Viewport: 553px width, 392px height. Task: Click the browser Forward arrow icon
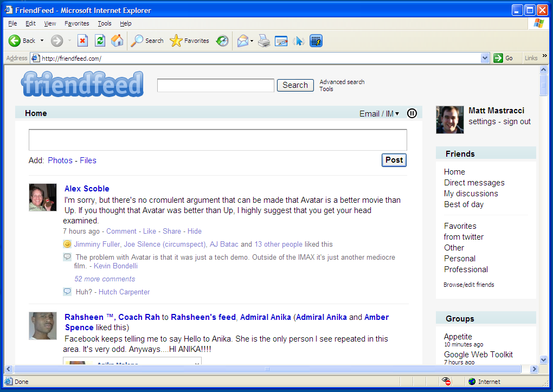(56, 41)
